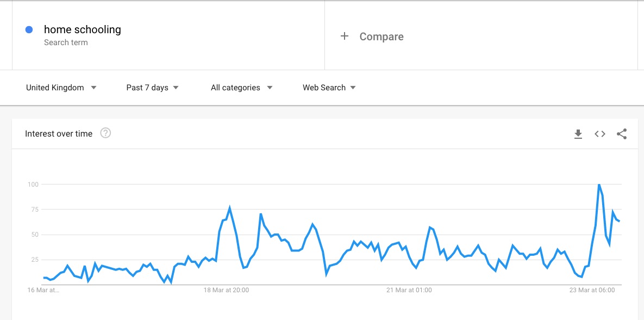
Task: Click the Interest over time heading
Action: pos(59,134)
